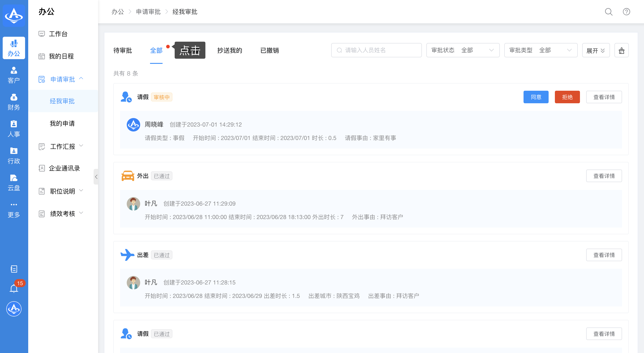Collapse the side menu panel handle
Screen dimensions: 644x353
click(x=96, y=176)
